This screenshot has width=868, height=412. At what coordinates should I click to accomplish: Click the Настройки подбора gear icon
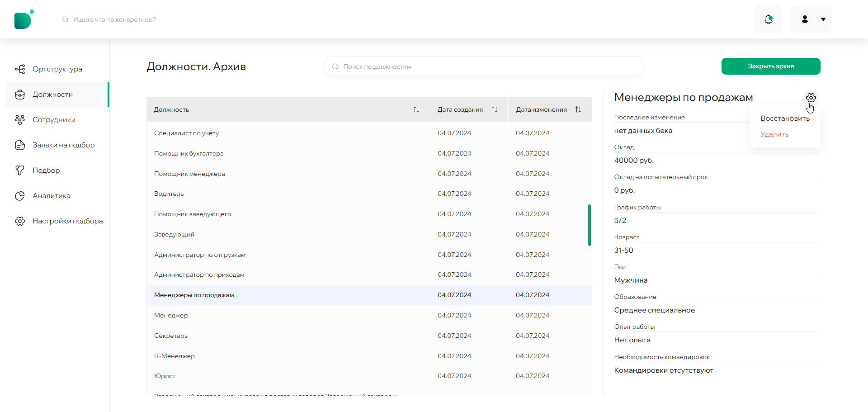click(x=20, y=221)
